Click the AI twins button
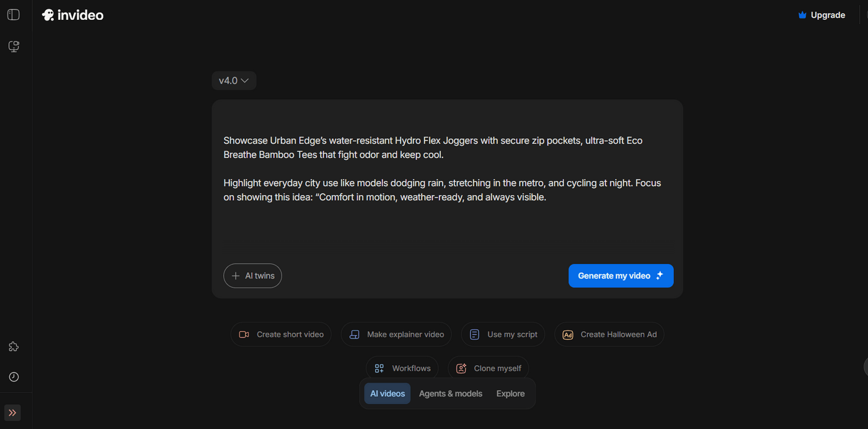 [253, 276]
